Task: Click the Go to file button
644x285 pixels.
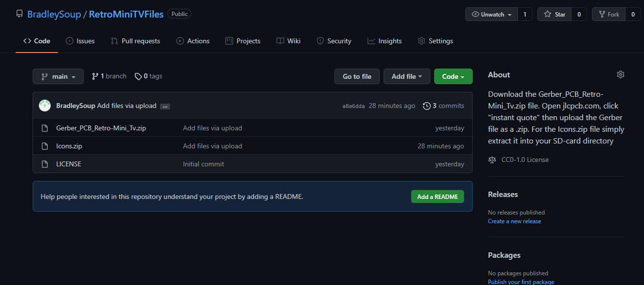Action: pos(357,76)
